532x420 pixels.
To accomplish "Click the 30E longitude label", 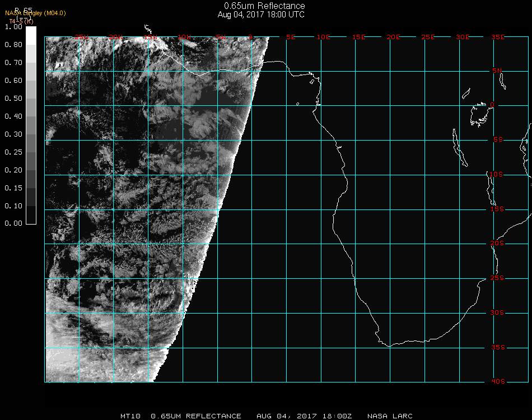I will (x=463, y=37).
